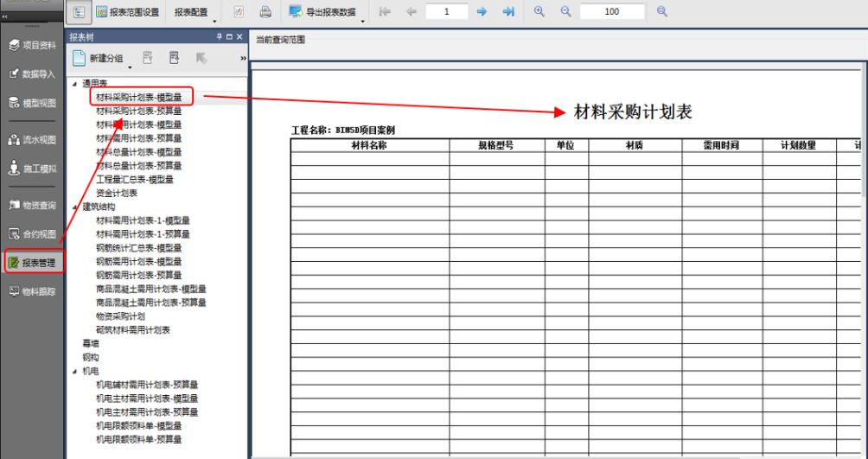The image size is (868, 459).
Task: Select 材料需用计划表-1-模型量 report
Action: tap(143, 220)
